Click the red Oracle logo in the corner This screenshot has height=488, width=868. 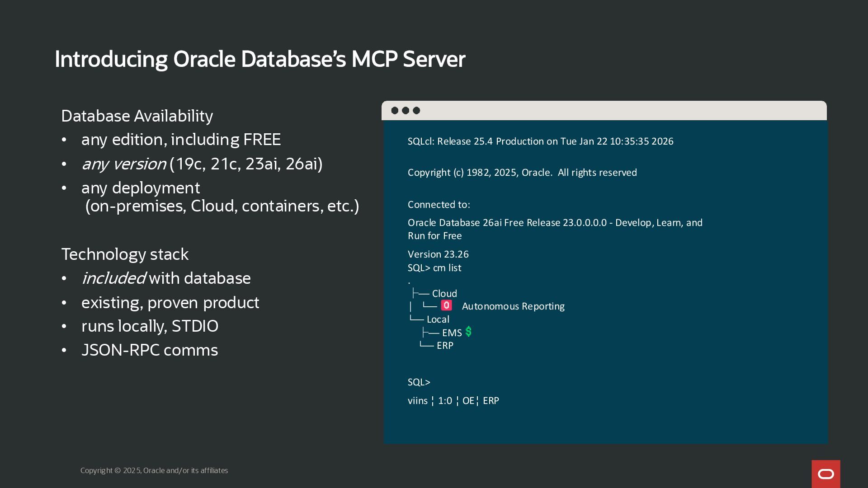click(x=826, y=474)
